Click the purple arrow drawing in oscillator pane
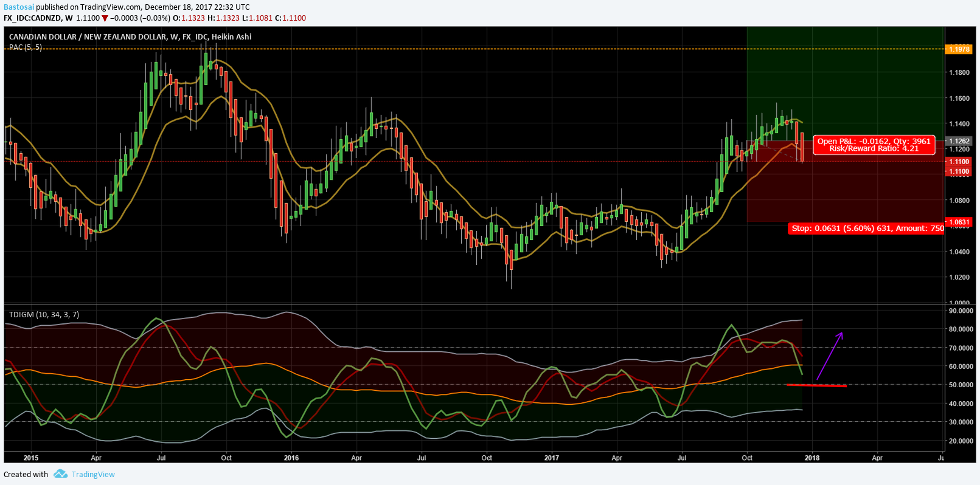980x485 pixels. pos(830,356)
